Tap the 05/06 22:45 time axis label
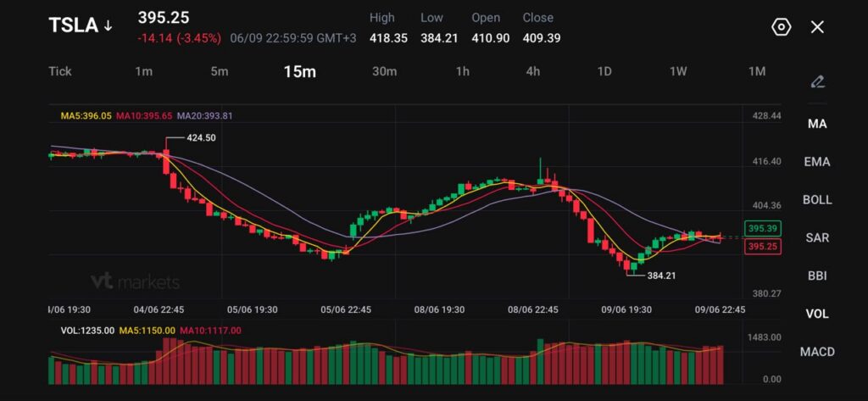This screenshot has width=868, height=401. [x=346, y=309]
